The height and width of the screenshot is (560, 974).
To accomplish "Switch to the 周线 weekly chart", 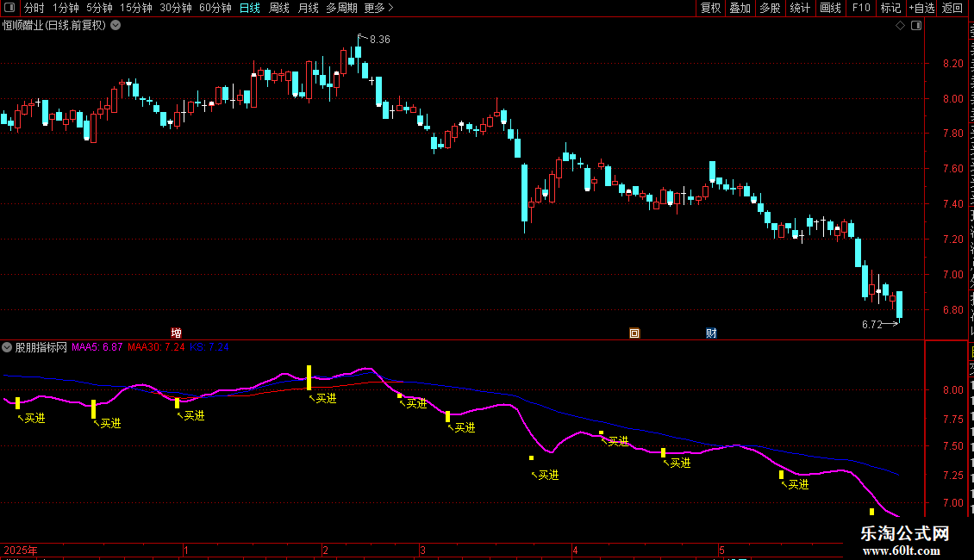I will tap(279, 8).
